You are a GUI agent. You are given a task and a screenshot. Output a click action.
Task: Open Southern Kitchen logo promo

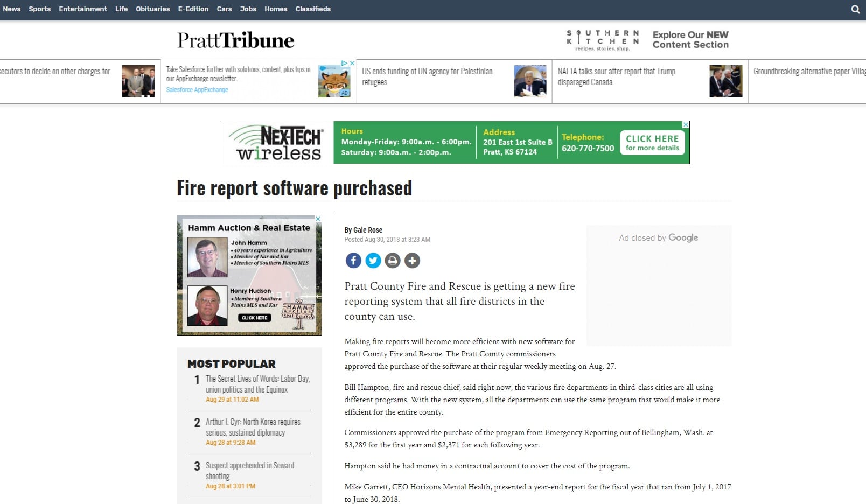(x=603, y=40)
